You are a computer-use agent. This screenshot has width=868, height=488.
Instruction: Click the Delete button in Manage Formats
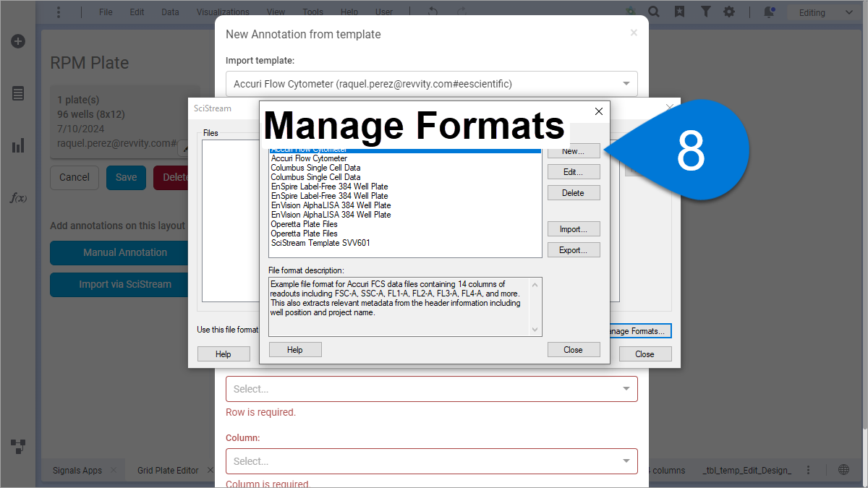(574, 193)
